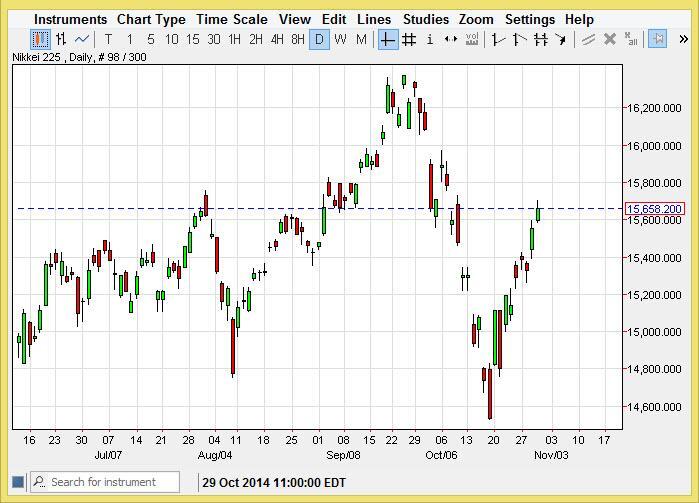699x503 pixels.
Task: Expand the toolbar overflow chevron
Action: 684,40
